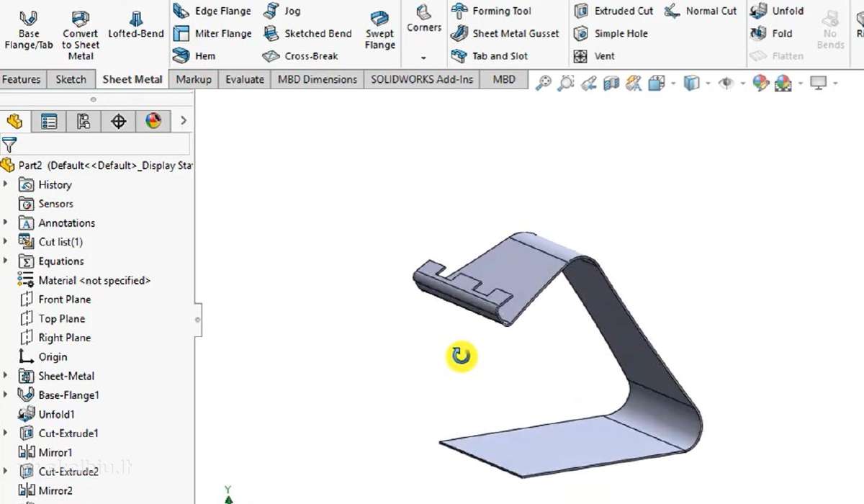Launch the Swept Flange tool
The image size is (864, 504).
pyautogui.click(x=379, y=30)
